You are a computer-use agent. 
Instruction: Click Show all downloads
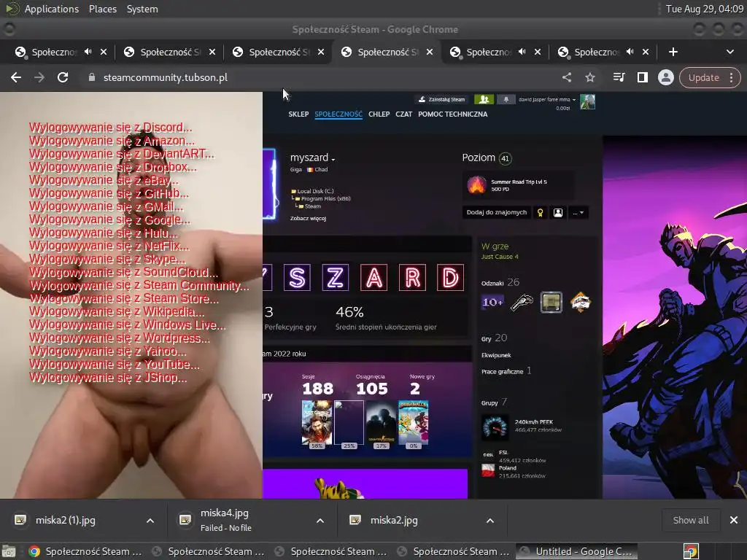click(690, 521)
